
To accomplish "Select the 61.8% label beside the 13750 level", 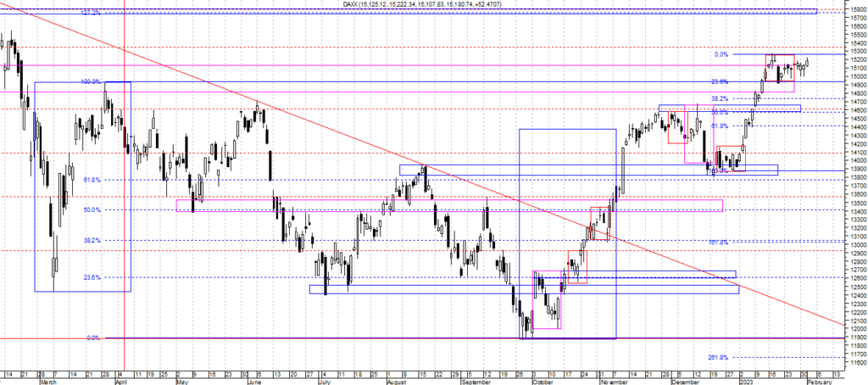I will click(92, 180).
